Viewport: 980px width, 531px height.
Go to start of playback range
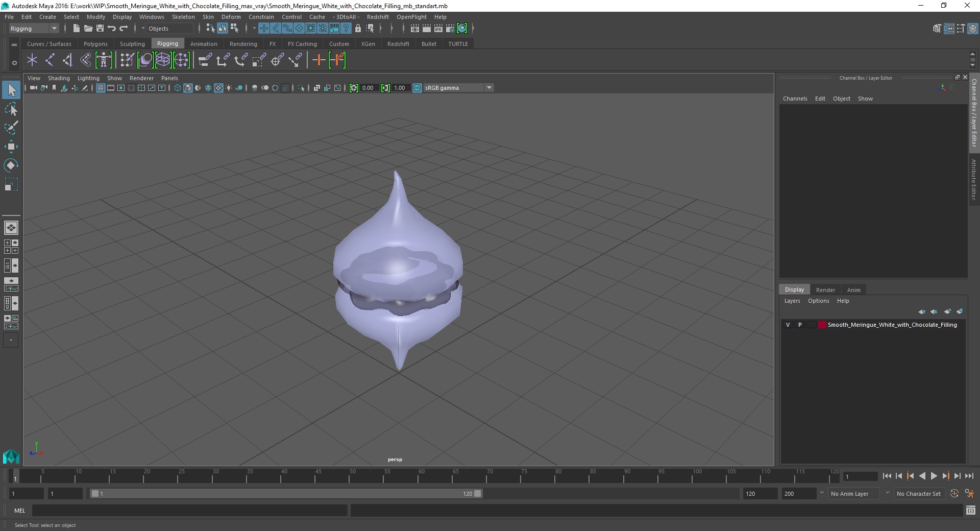pos(887,476)
